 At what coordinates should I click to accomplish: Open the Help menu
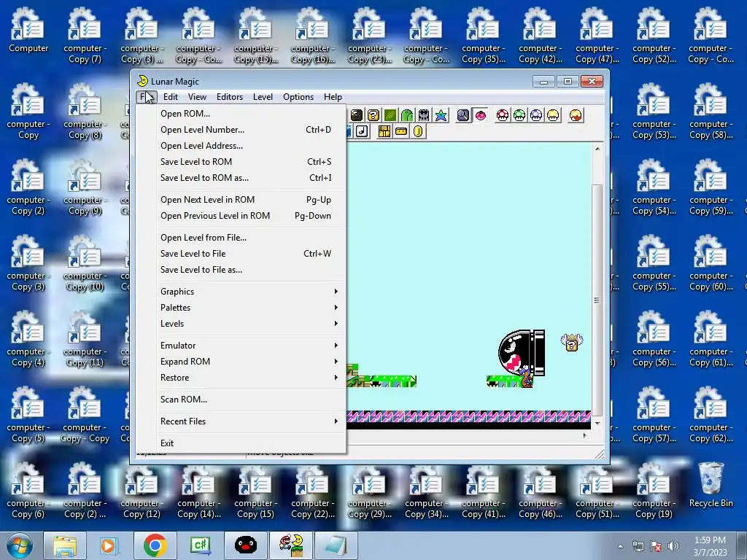333,97
